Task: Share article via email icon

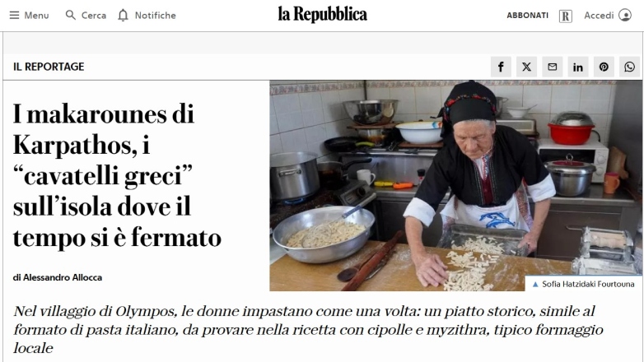Action: pyautogui.click(x=553, y=67)
